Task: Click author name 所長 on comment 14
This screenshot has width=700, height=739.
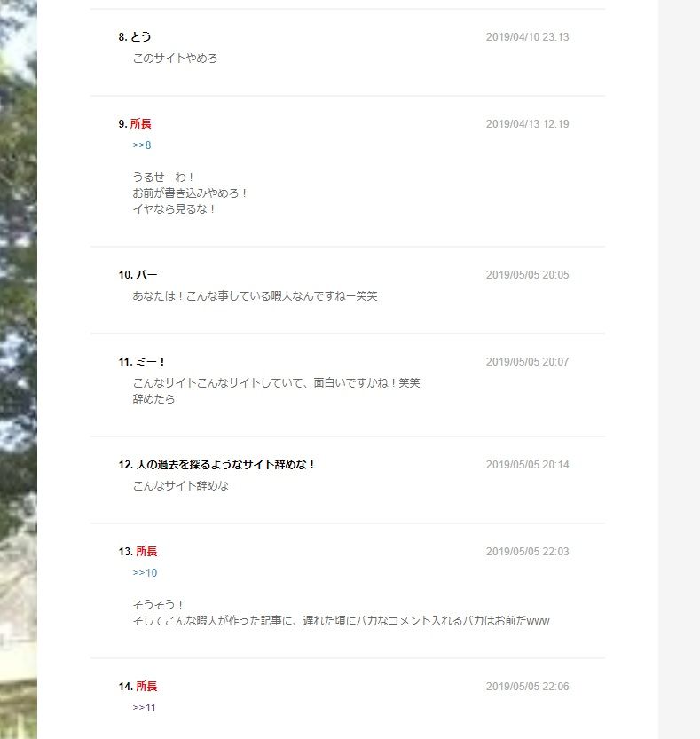Action: point(146,687)
